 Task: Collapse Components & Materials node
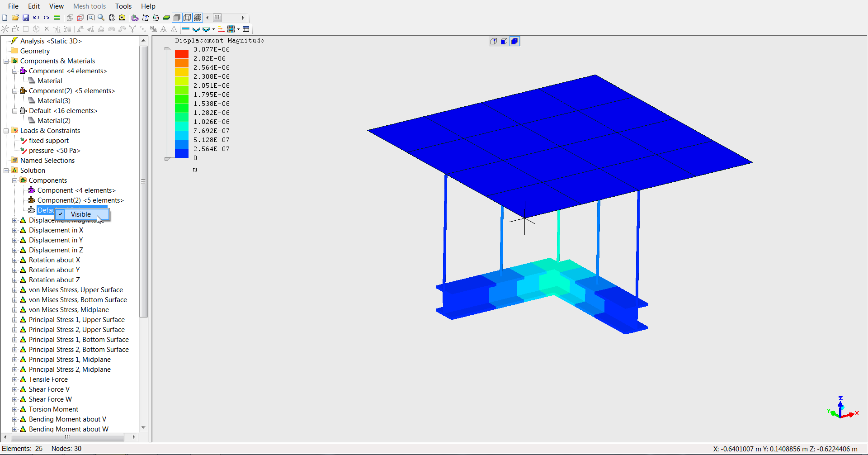click(x=6, y=61)
